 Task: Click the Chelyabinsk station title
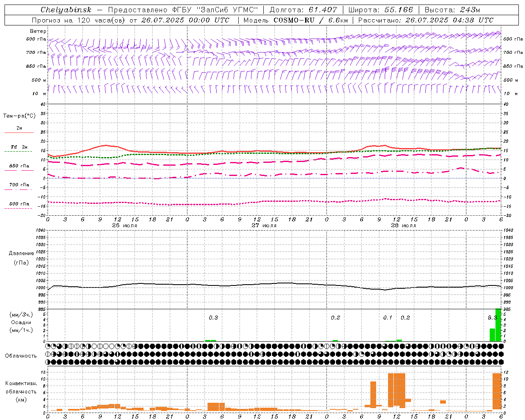66,10
